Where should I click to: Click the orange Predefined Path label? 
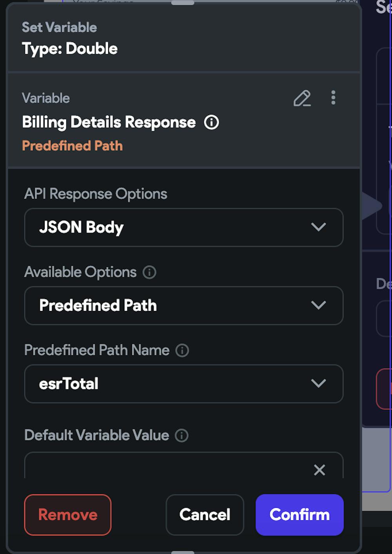pos(73,146)
